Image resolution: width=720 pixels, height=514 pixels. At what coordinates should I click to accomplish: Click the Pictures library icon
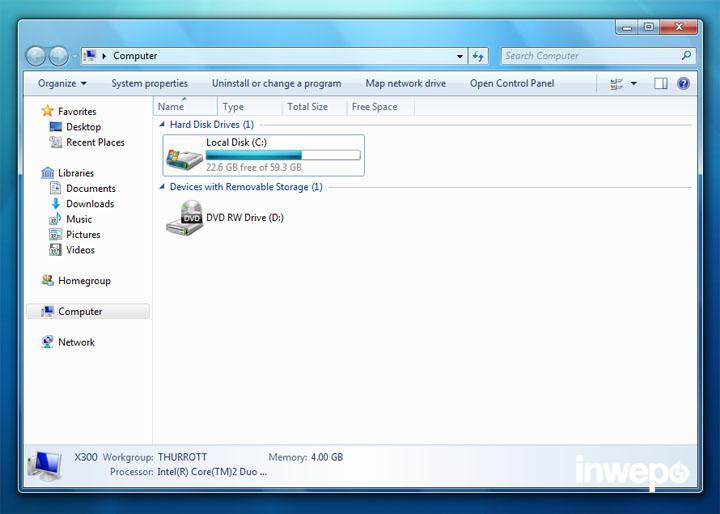coord(55,234)
